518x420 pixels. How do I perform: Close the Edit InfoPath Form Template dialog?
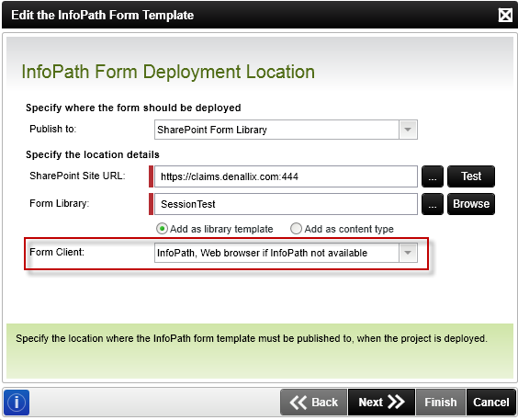point(505,16)
